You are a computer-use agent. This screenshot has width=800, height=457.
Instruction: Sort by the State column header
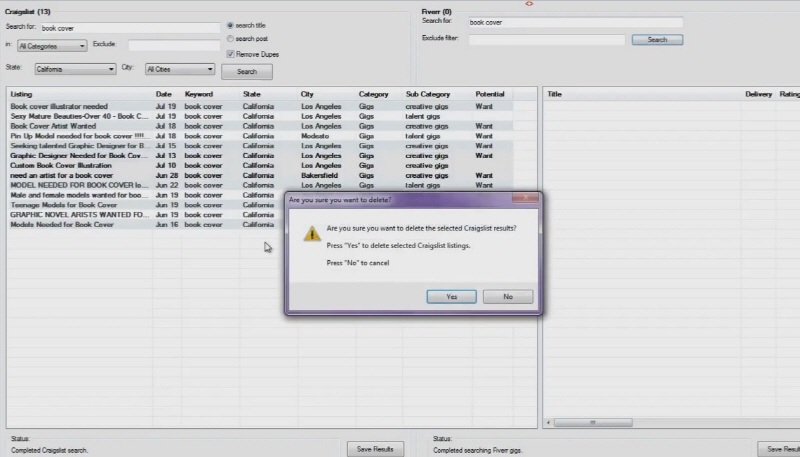click(252, 94)
